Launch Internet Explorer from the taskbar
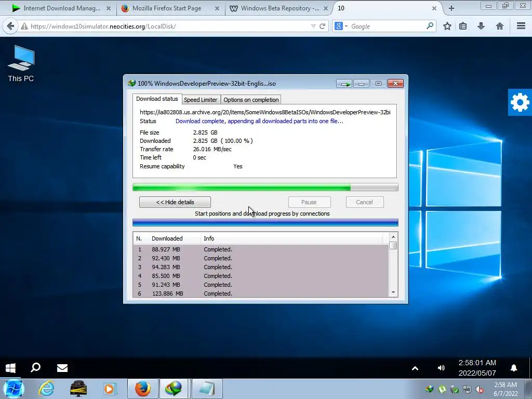Image resolution: width=532 pixels, height=399 pixels. [46, 389]
